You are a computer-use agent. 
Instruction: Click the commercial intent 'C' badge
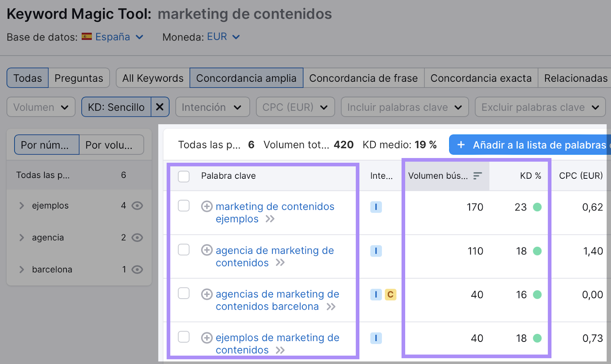click(x=390, y=294)
